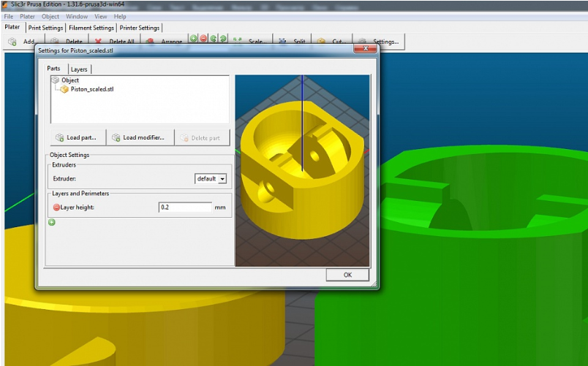The height and width of the screenshot is (366, 588).
Task: Open the View menu
Action: click(x=100, y=17)
